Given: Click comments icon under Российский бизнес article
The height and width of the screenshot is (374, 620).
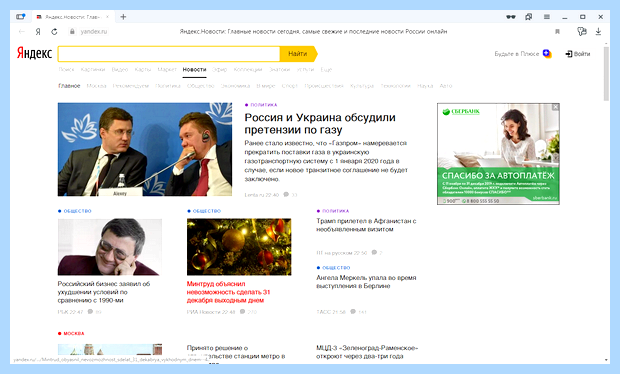Looking at the screenshot, I should coord(90,312).
